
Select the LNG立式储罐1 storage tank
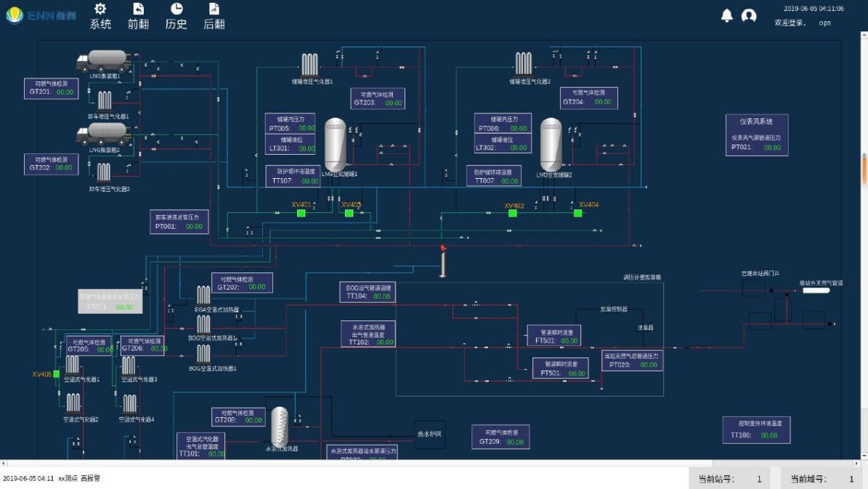coord(336,145)
